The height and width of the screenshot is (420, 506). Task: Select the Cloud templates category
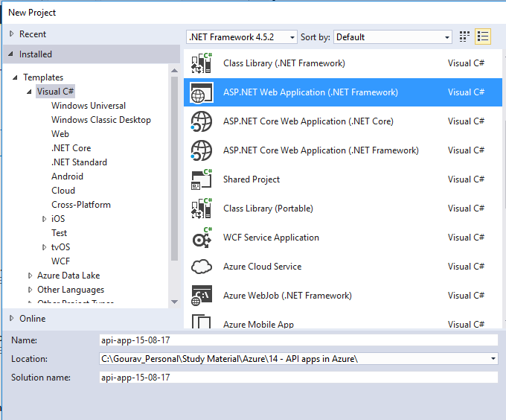(x=63, y=191)
